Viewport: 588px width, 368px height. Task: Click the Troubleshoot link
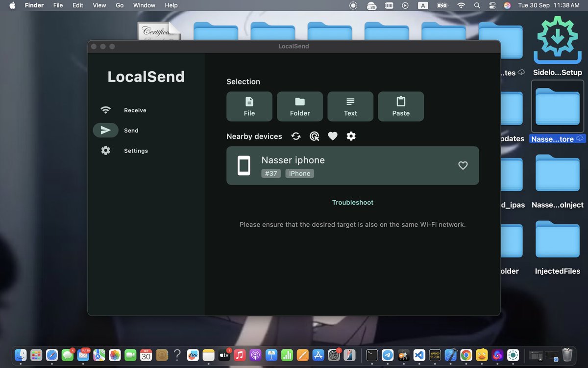tap(353, 203)
